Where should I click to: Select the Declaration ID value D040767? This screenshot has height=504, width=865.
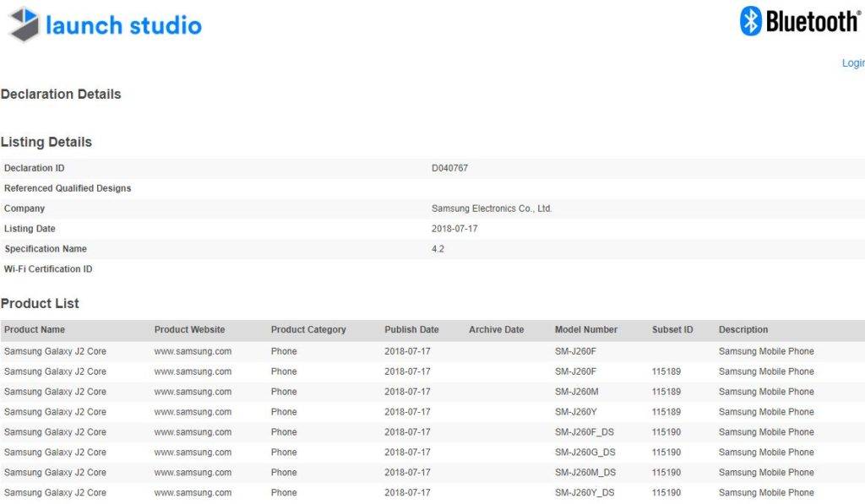(x=449, y=168)
